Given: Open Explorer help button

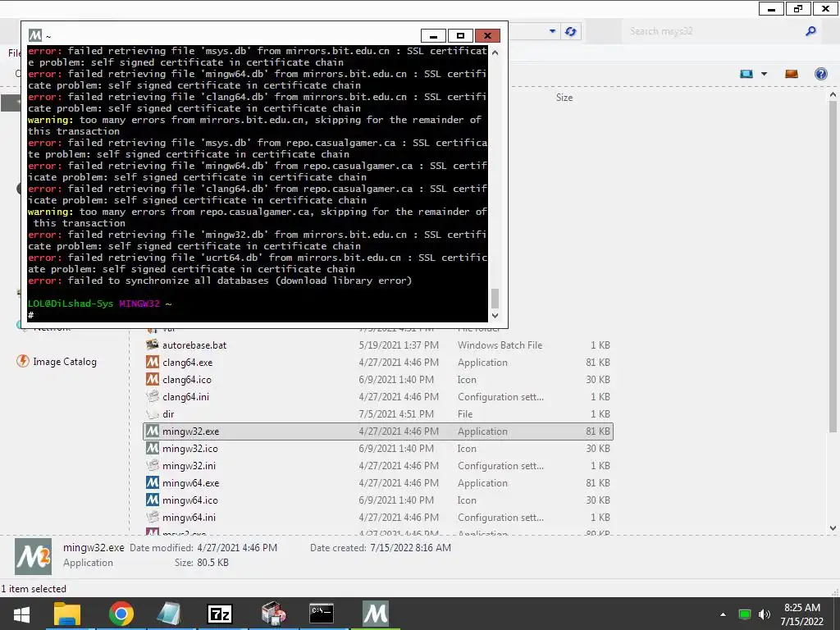Looking at the screenshot, I should click(820, 74).
